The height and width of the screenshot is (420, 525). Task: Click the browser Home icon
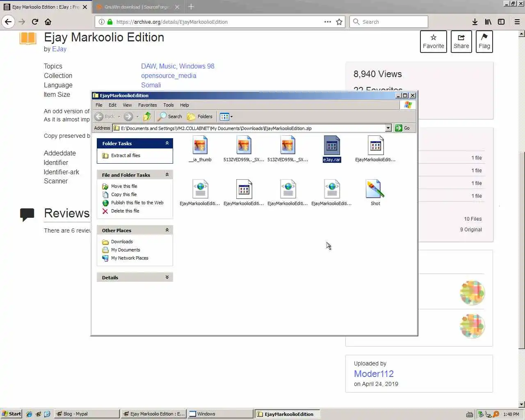(x=48, y=22)
